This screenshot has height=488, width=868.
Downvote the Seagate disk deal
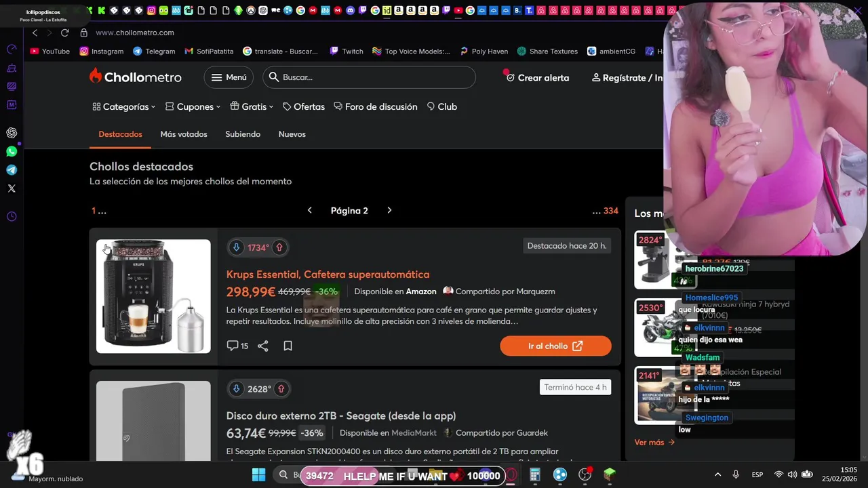point(236,389)
